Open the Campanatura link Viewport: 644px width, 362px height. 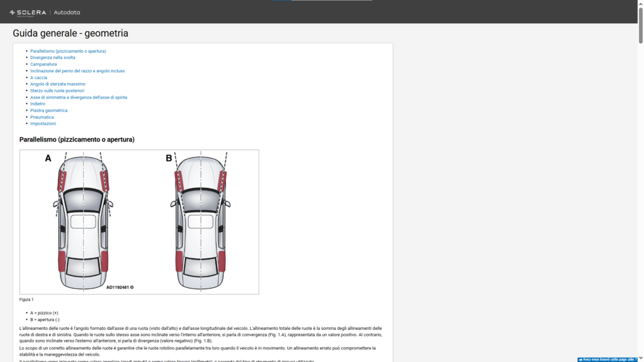(x=43, y=65)
